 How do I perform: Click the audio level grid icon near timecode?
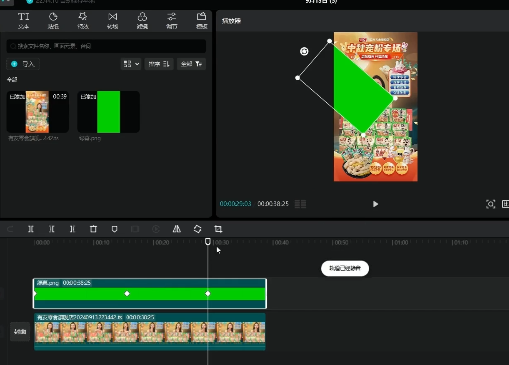coord(300,204)
